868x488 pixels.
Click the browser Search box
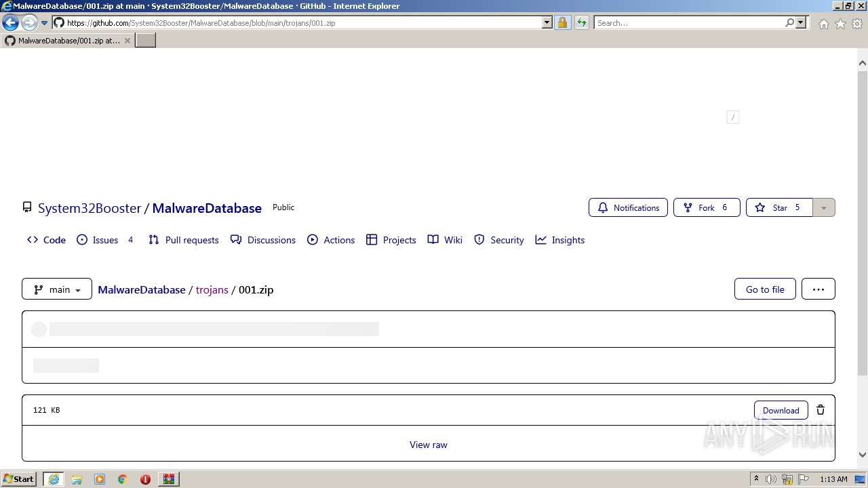(689, 22)
